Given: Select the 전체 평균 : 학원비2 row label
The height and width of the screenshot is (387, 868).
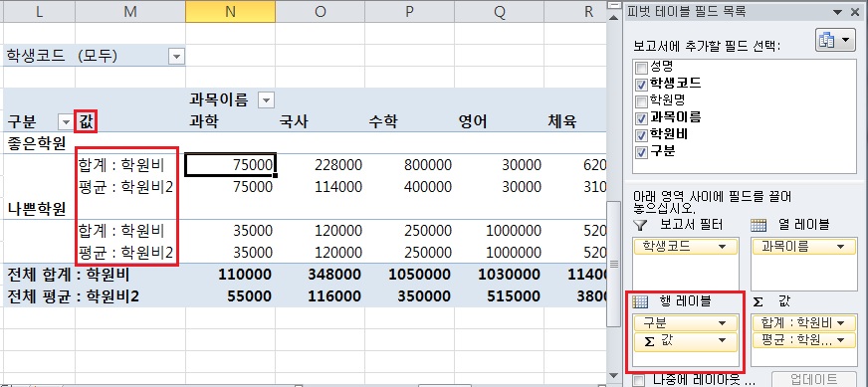Looking at the screenshot, I should [73, 296].
